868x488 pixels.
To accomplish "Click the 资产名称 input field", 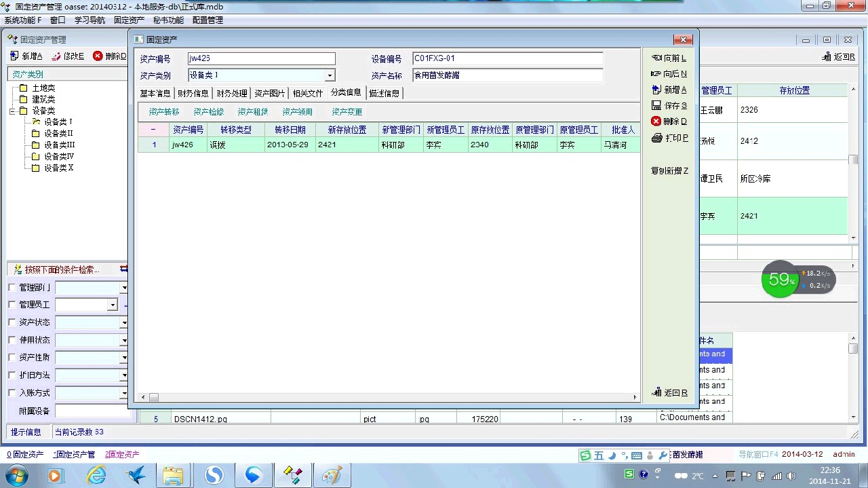I will point(507,75).
